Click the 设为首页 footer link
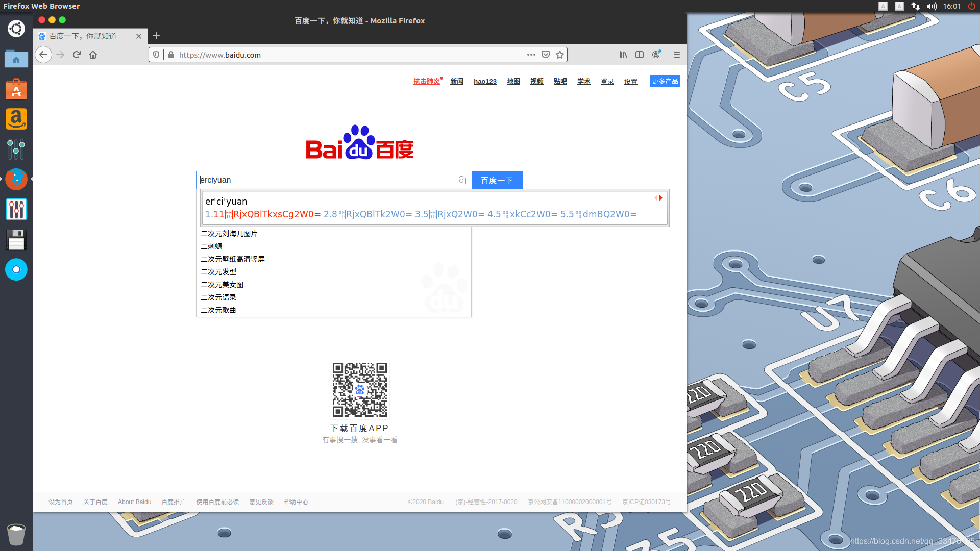 point(61,502)
